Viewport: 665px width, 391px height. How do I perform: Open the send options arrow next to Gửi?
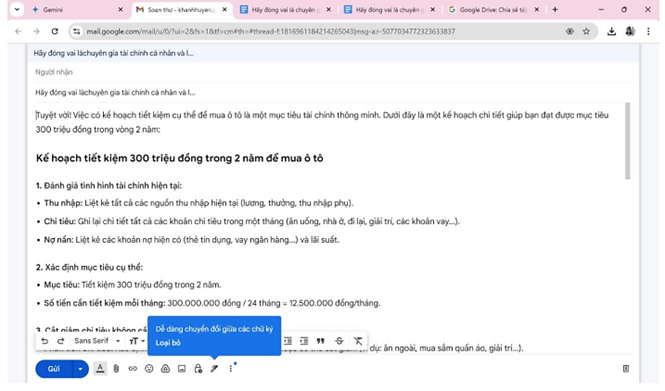pos(80,369)
